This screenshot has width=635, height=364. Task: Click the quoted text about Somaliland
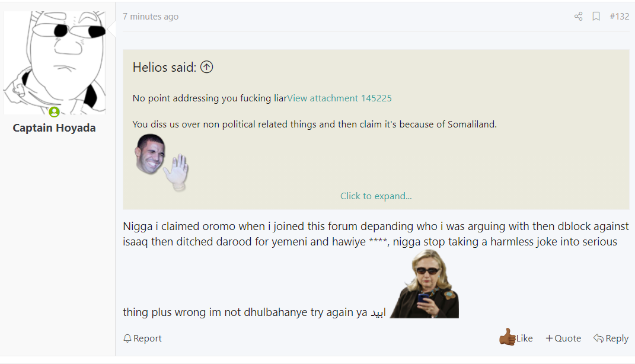point(314,124)
